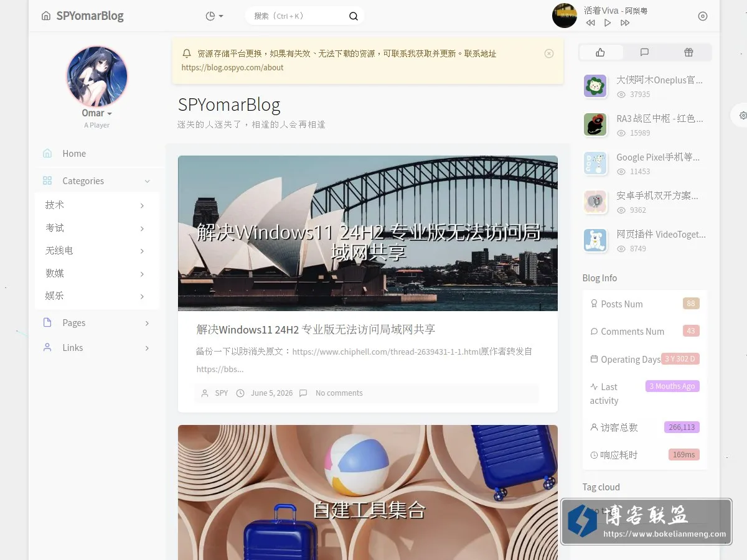The image size is (747, 560).
Task: Open the blog.ospyo.com/about link
Action: [x=232, y=67]
